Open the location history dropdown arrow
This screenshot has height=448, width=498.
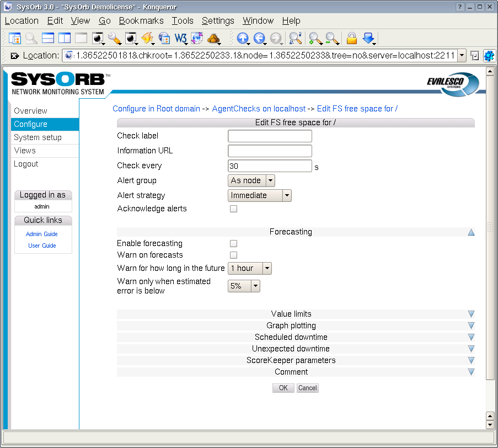[462, 56]
